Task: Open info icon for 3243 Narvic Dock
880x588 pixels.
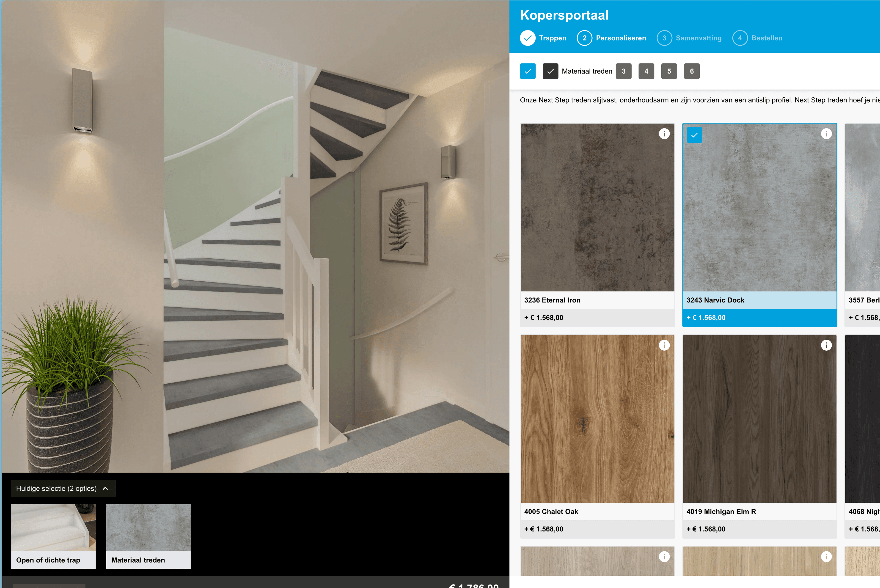Action: (x=826, y=134)
